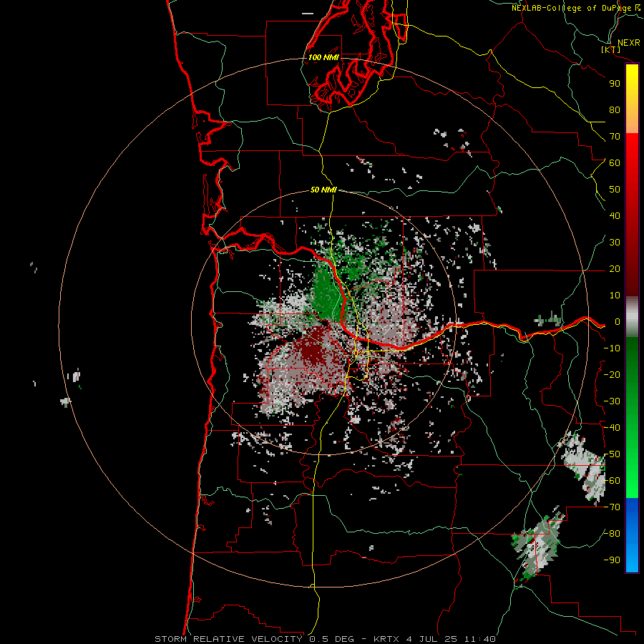Select the 90 value on velocity scale
The width and height of the screenshot is (644, 644).
pos(615,84)
